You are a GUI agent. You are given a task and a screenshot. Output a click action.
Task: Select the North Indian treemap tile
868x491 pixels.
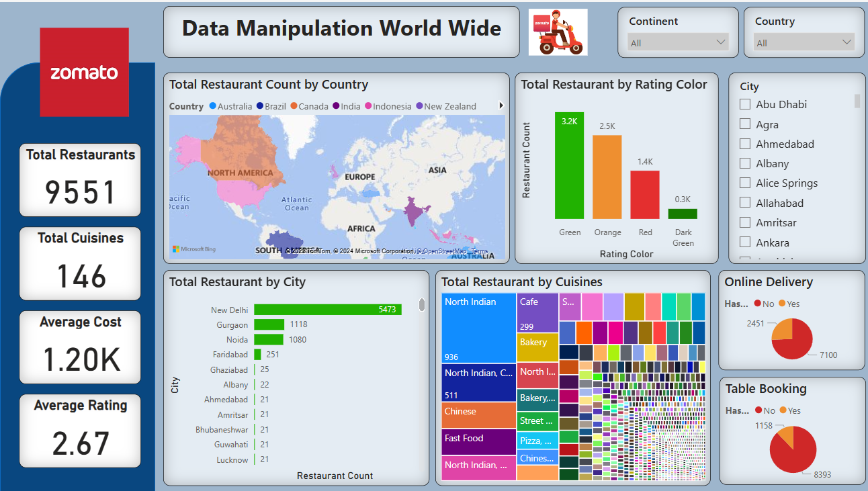pos(478,327)
